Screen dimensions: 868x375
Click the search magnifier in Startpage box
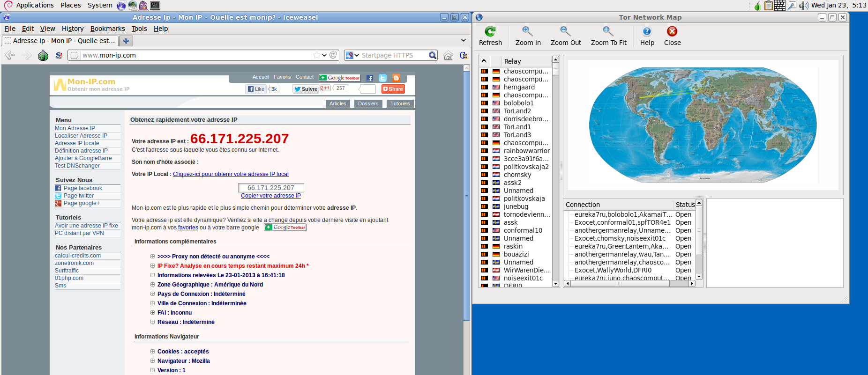coord(433,55)
